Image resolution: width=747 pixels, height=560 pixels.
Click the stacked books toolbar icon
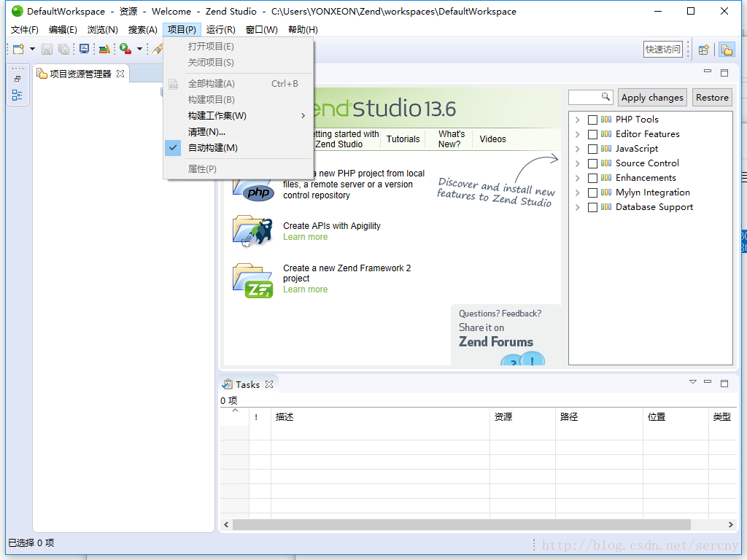coord(105,49)
